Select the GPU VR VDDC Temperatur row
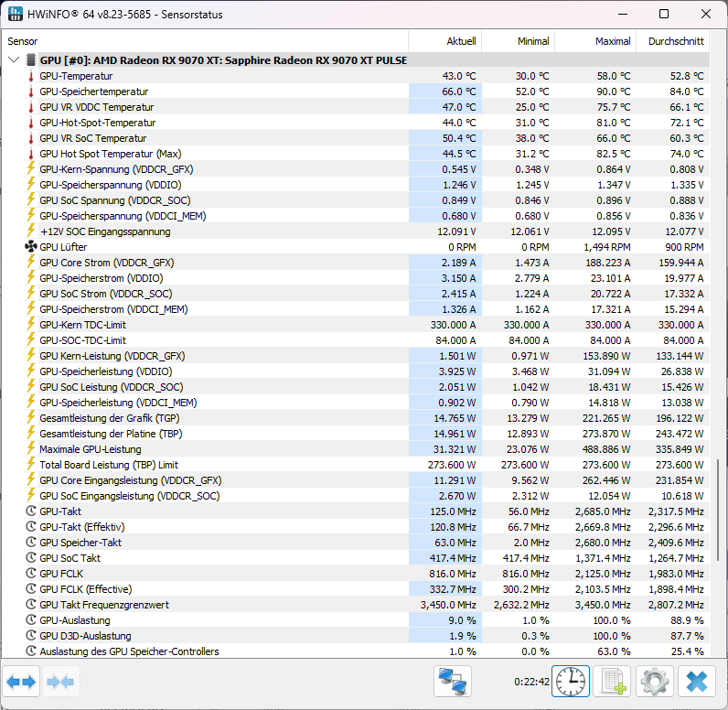 [x=367, y=107]
